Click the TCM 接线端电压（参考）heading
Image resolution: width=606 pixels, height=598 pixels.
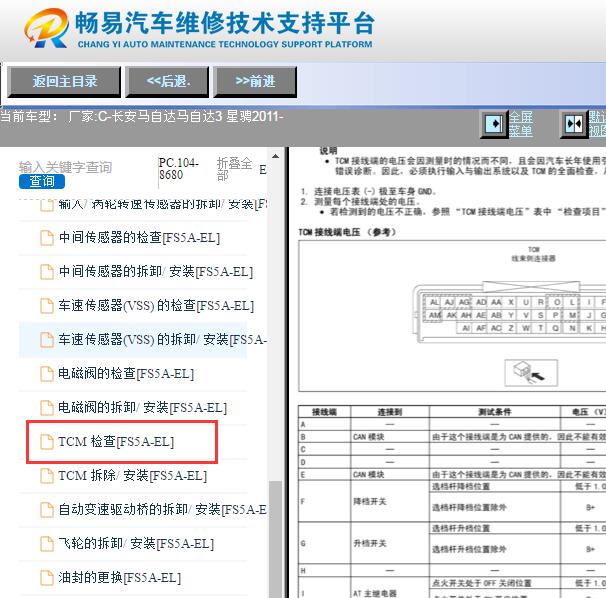click(x=347, y=232)
